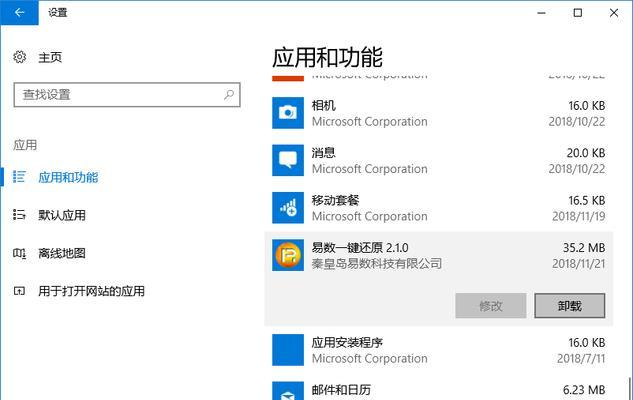Select the 邮件和日历 app name
Viewport: 633px width, 400px height.
(341, 390)
